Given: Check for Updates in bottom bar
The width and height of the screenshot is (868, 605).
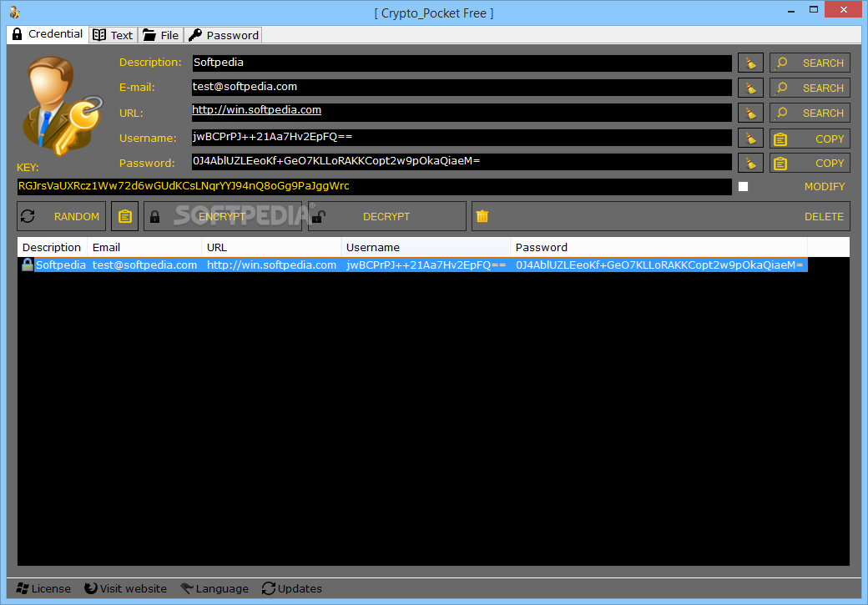Looking at the screenshot, I should [x=292, y=588].
